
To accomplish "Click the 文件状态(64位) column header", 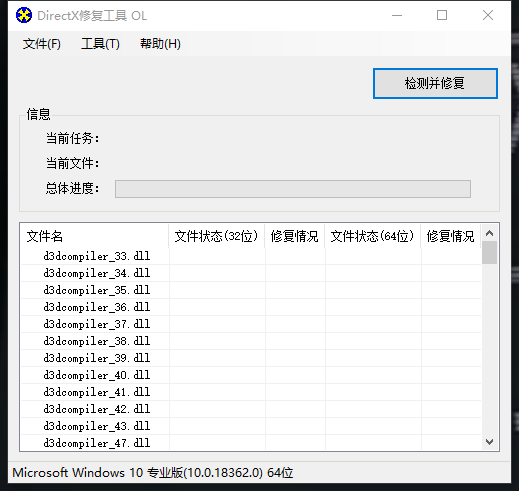I will click(373, 236).
